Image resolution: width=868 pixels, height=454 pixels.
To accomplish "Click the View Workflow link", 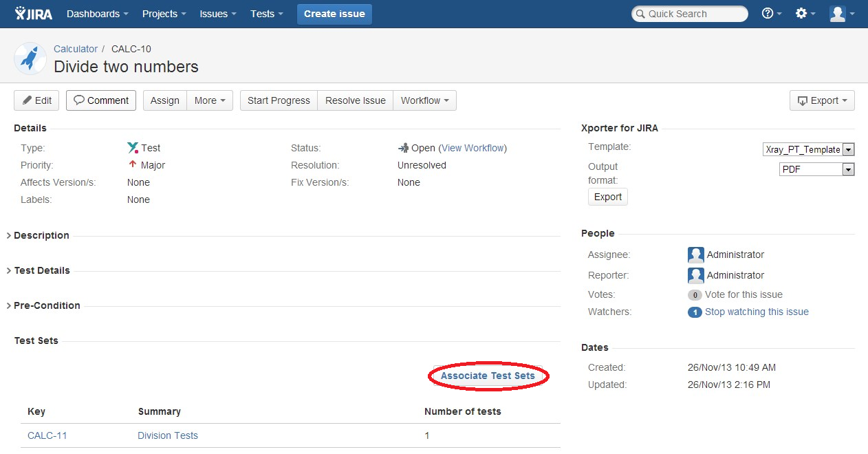I will click(473, 148).
